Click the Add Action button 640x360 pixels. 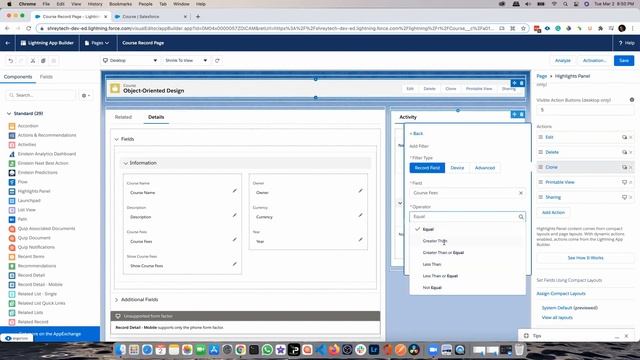click(553, 213)
